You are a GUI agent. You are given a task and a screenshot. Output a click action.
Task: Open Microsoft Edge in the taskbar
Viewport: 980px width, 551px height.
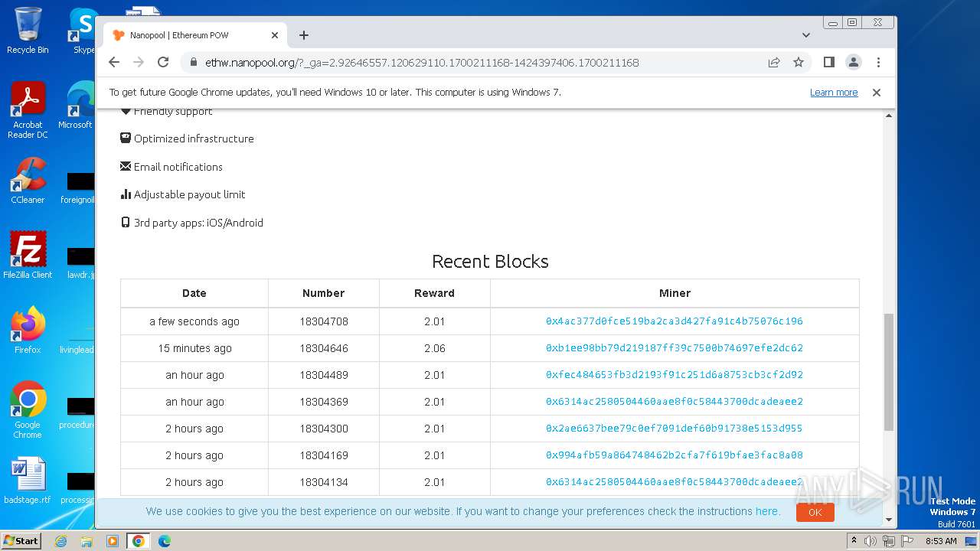[165, 541]
